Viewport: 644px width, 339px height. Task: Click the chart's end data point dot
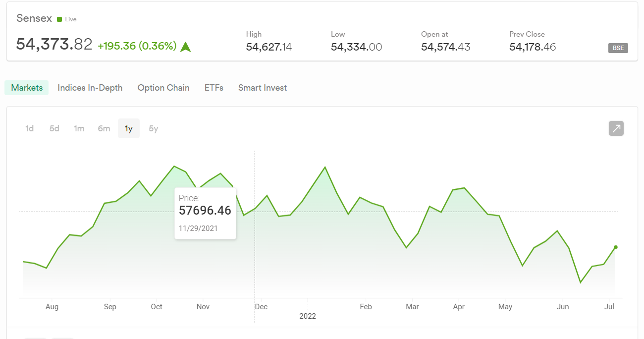point(616,247)
